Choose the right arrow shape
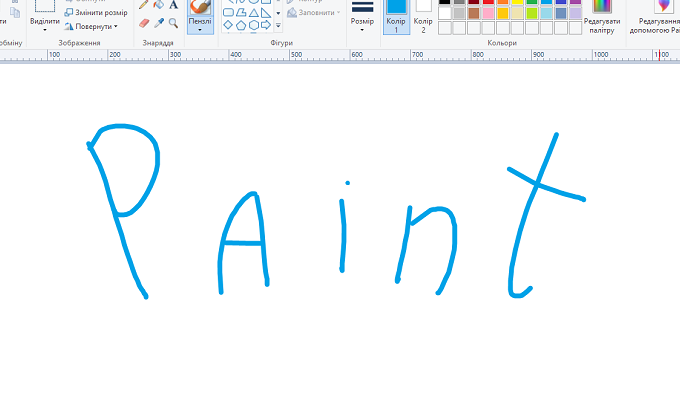 point(266,25)
